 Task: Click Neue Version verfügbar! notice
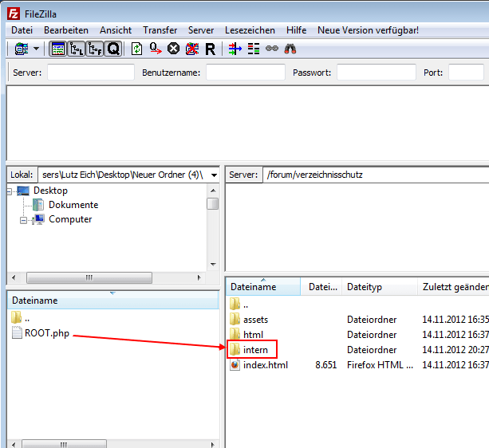pos(368,30)
